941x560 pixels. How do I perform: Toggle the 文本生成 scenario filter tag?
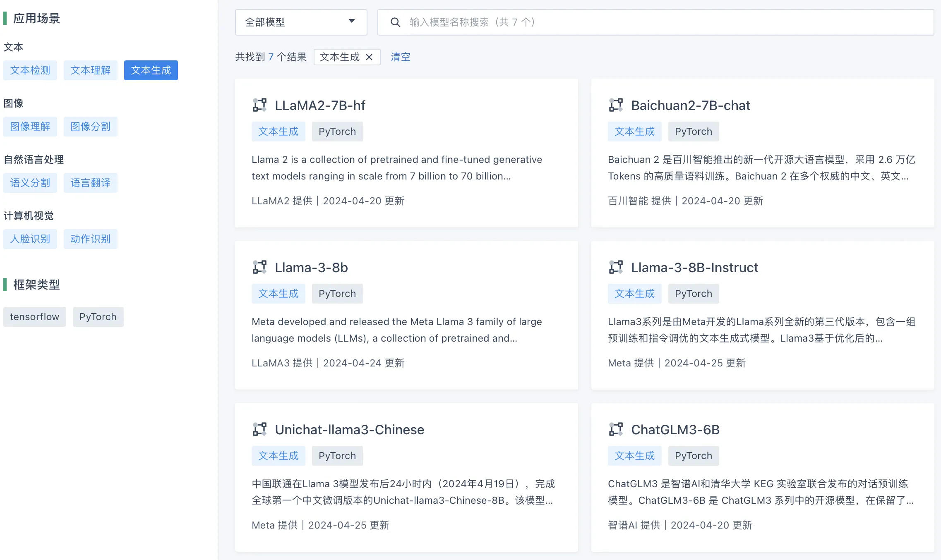[x=151, y=70]
